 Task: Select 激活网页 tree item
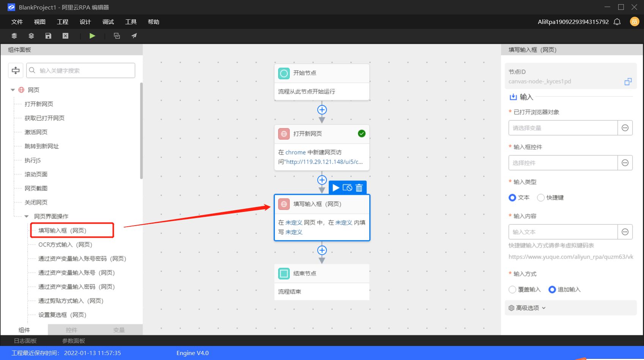coord(36,132)
